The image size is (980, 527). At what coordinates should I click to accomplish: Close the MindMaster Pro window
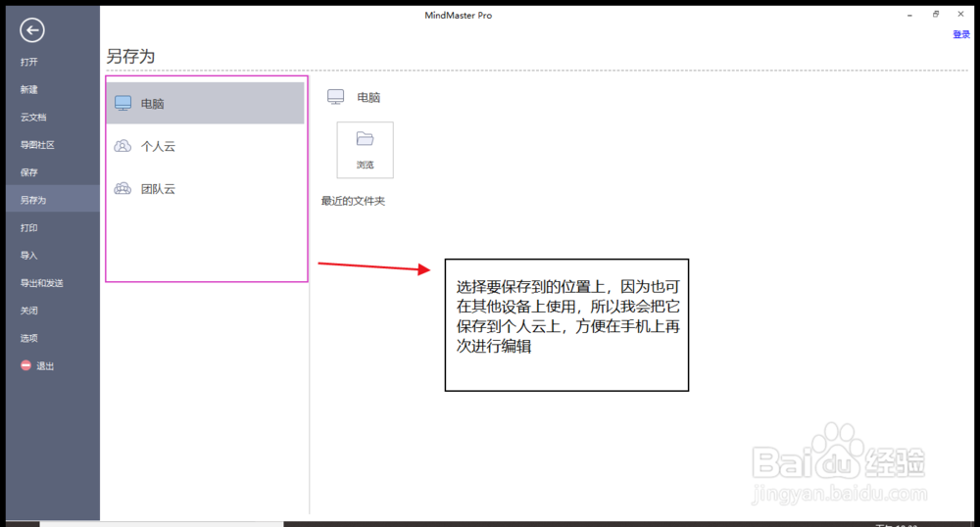[960, 14]
